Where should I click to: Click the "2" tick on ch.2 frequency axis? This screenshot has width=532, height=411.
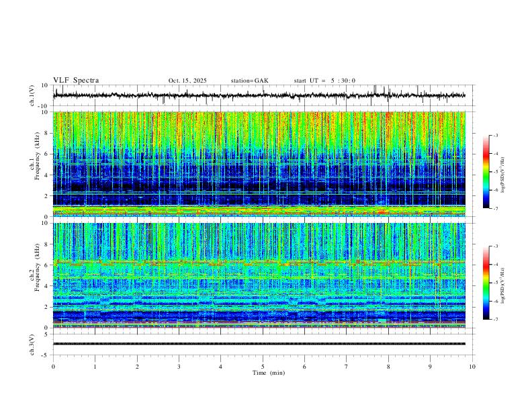coord(46,307)
